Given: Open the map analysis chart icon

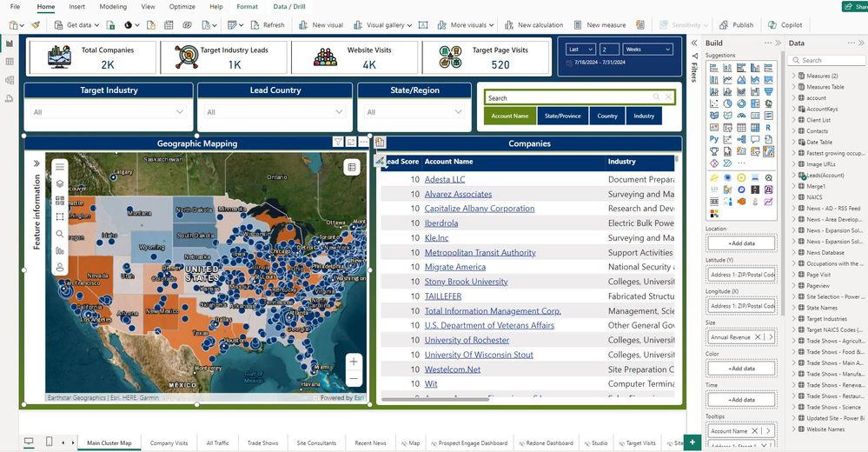Looking at the screenshot, I should pos(60,250).
